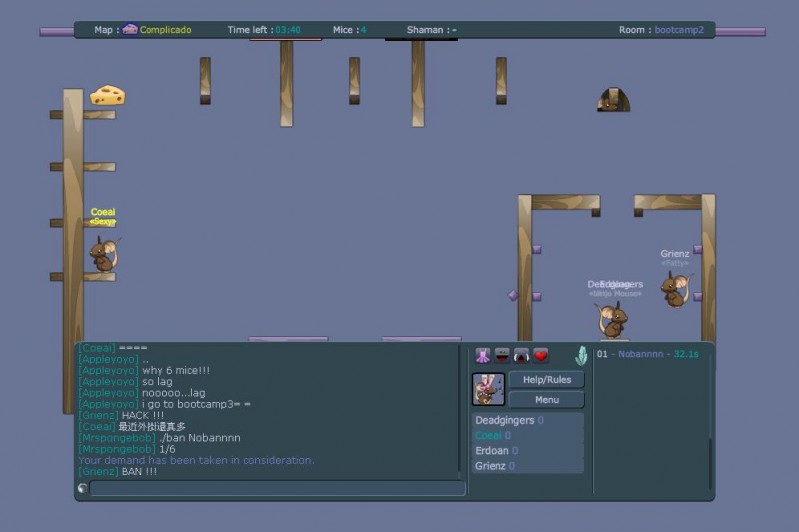Click the Mice count in top bar
Screen dimensions: 799x532
pyautogui.click(x=350, y=30)
